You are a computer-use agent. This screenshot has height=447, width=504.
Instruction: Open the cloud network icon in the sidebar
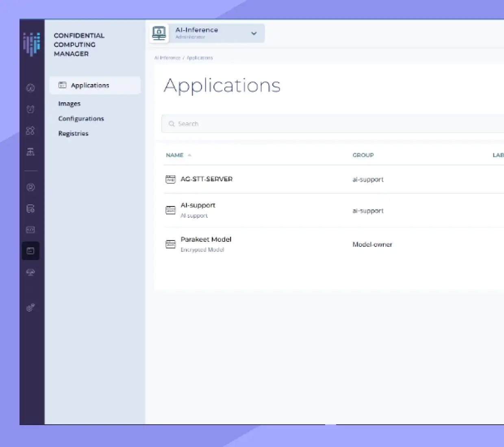(x=31, y=272)
